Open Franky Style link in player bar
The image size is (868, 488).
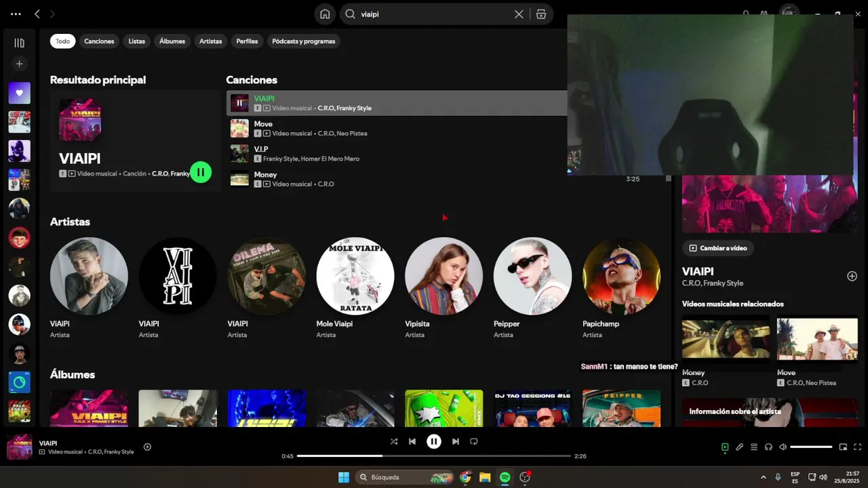click(119, 452)
